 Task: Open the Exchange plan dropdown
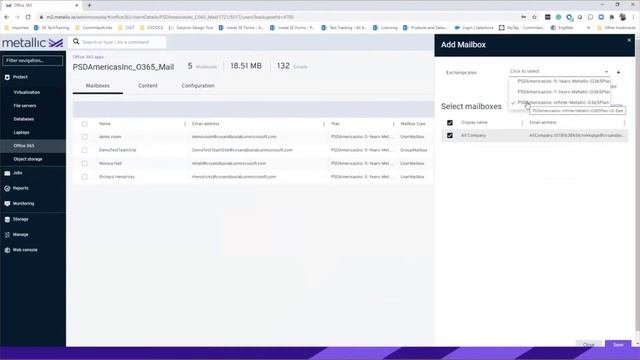[559, 71]
